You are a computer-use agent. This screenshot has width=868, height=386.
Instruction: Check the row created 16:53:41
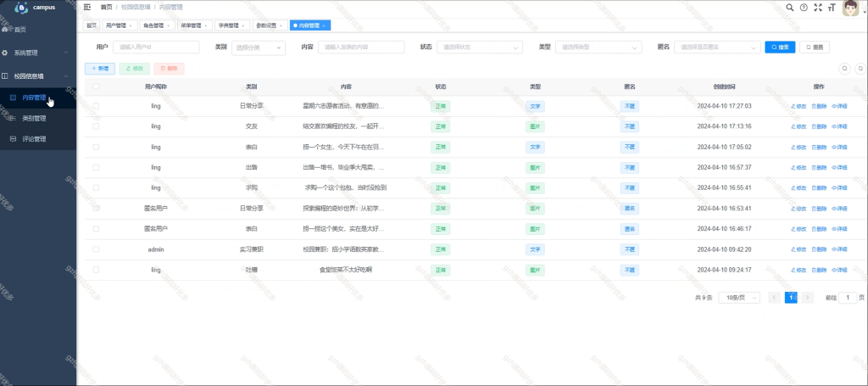(x=97, y=208)
